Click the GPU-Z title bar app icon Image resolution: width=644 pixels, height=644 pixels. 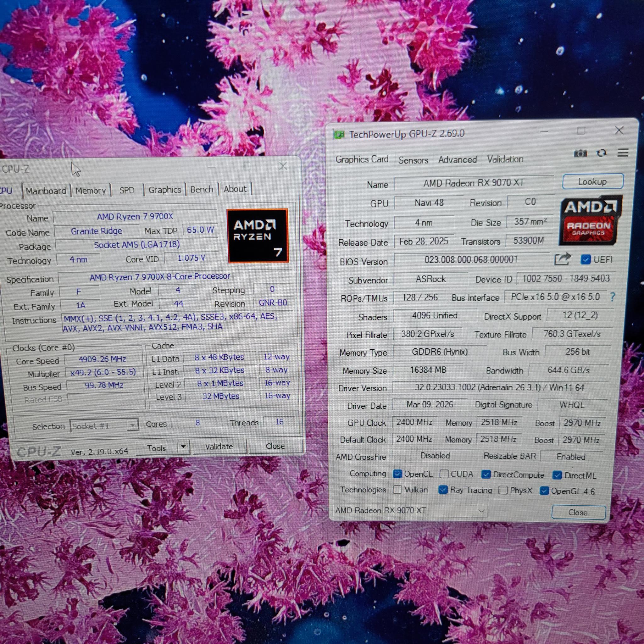339,135
